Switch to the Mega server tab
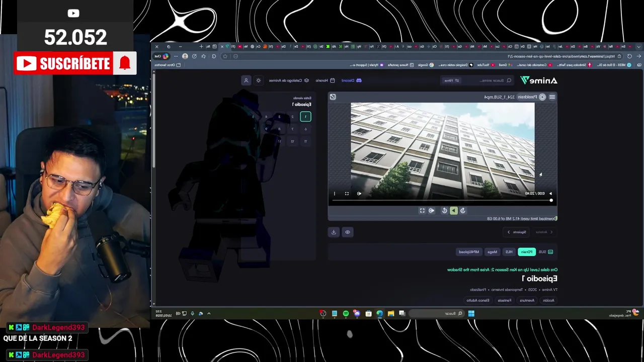 coord(493,251)
